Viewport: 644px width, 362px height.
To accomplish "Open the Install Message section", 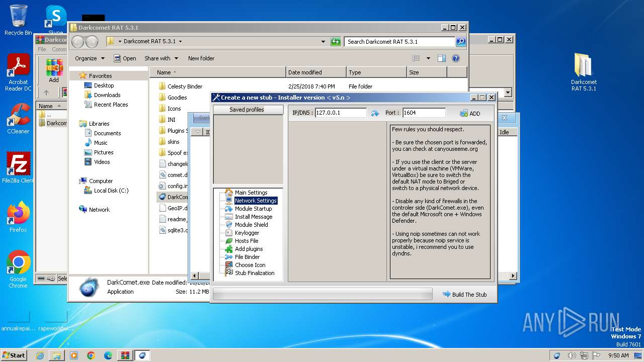I will 253,217.
